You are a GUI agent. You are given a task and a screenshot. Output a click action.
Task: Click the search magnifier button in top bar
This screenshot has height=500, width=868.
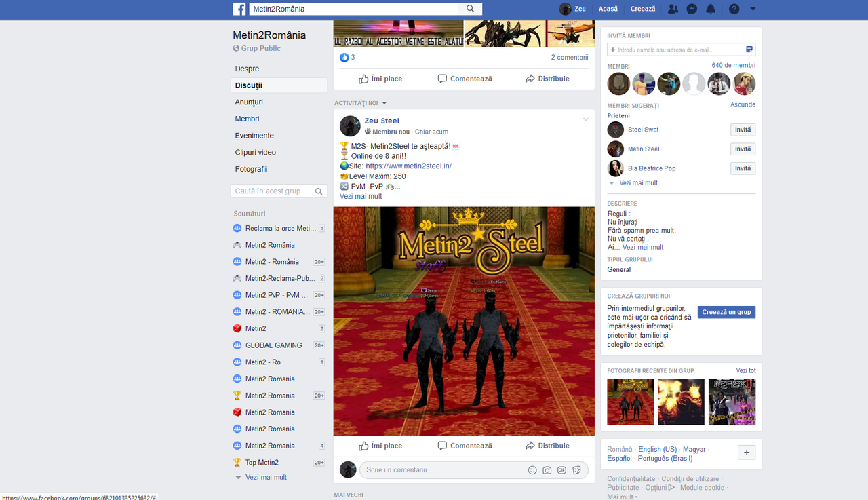[x=471, y=9]
